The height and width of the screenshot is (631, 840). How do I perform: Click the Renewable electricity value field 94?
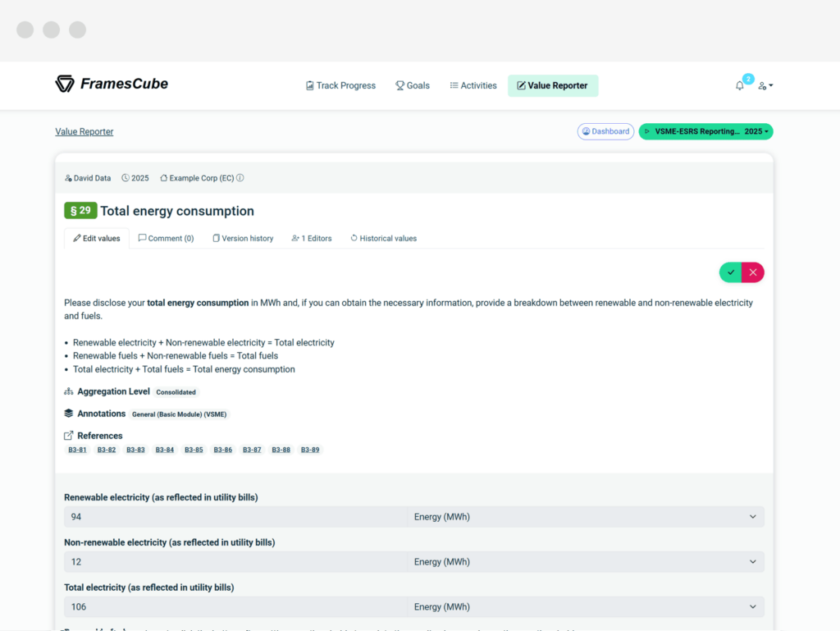[x=235, y=517]
